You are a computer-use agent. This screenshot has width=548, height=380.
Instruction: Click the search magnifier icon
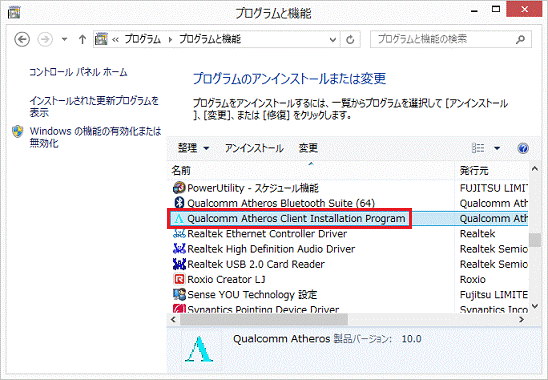tap(520, 39)
